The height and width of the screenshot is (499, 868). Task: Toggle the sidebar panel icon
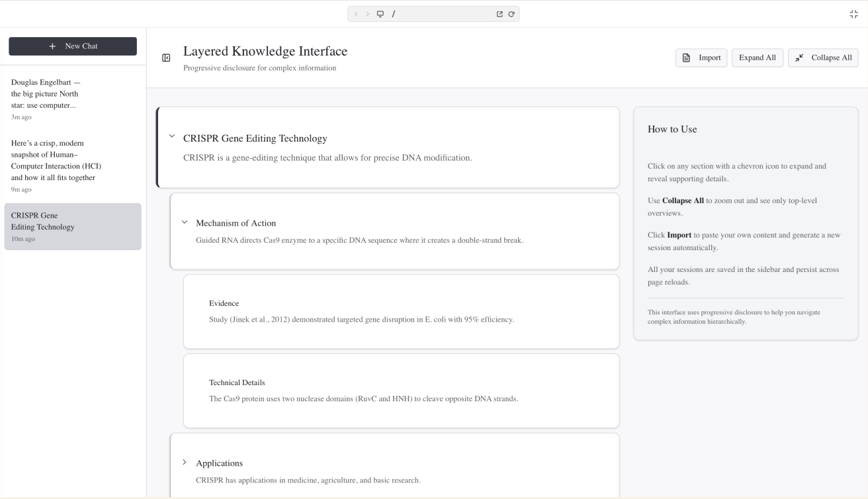[x=166, y=58]
